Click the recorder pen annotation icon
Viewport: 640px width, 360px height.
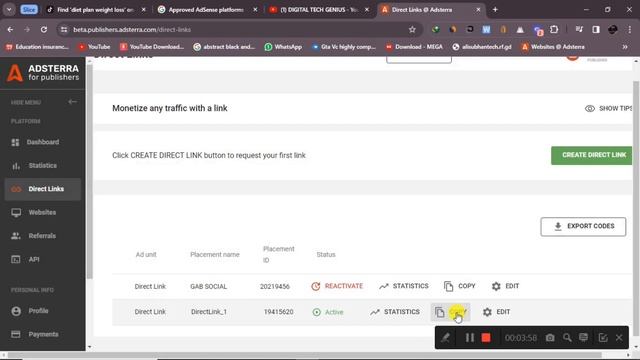click(x=446, y=338)
